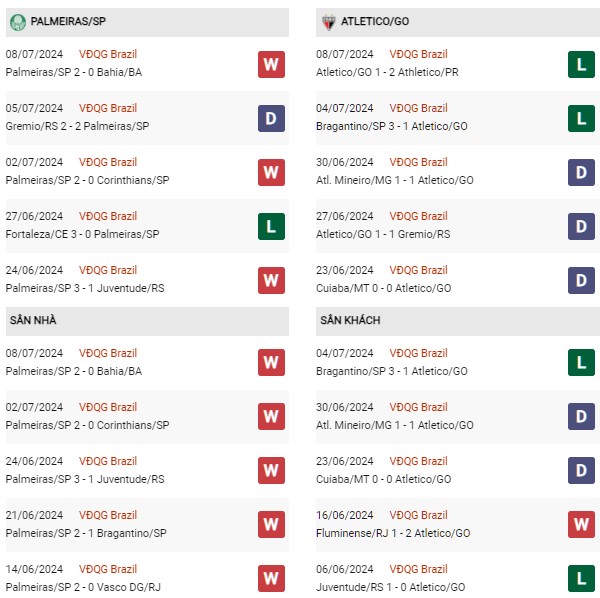The image size is (600, 598).
Task: Select the PALMEIRAS/SP header title
Action: [x=68, y=21]
